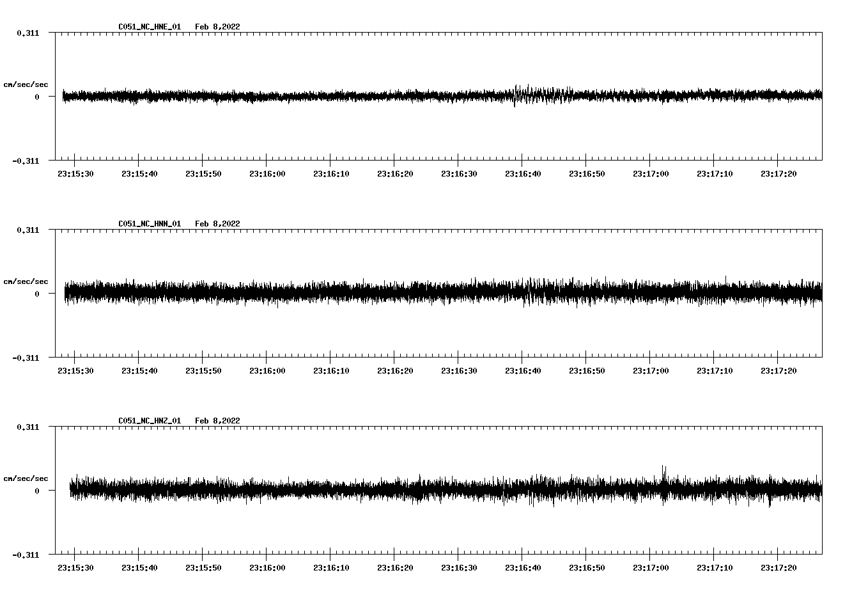Image resolution: width=868 pixels, height=591 pixels.
Task: Click the 23:15:30 time label under HNE plot
Action: (75, 174)
